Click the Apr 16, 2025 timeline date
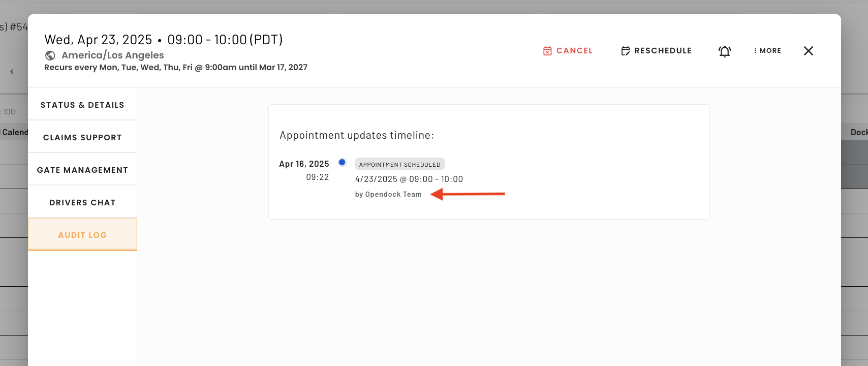 coord(304,164)
